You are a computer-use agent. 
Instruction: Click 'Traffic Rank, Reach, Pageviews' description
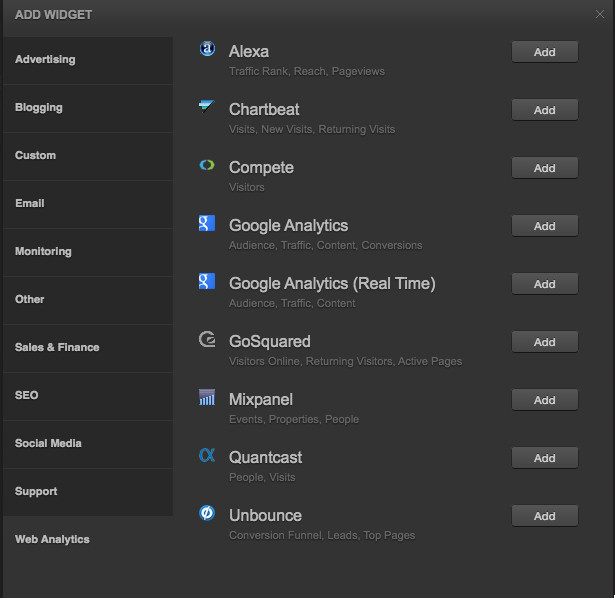[307, 71]
